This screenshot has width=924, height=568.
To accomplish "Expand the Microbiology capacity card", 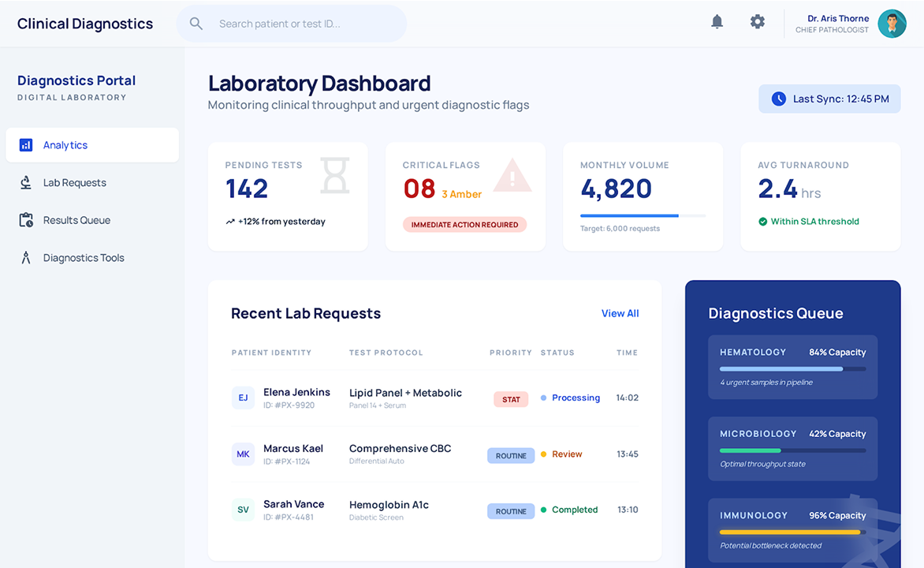I will [x=792, y=449].
